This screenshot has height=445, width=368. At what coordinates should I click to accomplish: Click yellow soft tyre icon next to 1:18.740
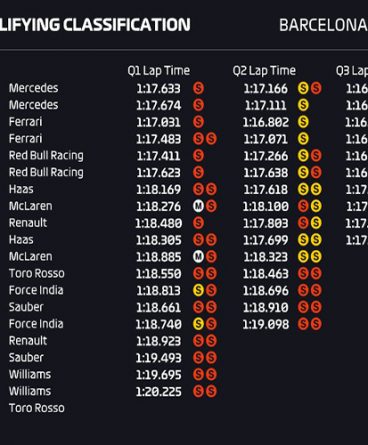(198, 324)
